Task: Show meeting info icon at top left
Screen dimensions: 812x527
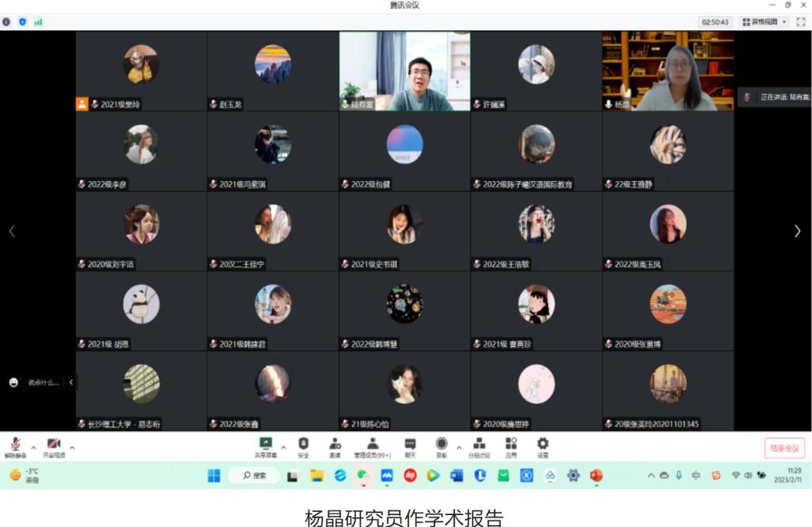Action: click(6, 21)
